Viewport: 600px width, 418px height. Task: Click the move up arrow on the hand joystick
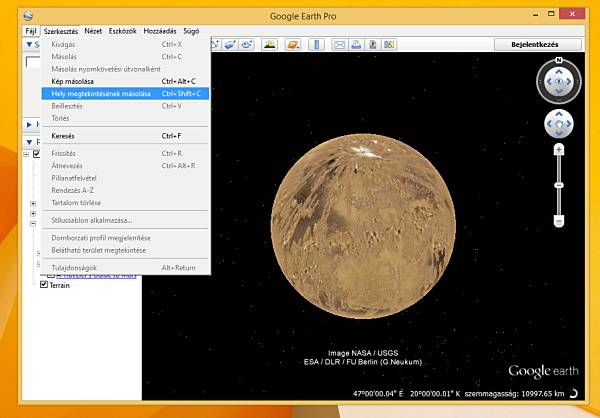[559, 114]
